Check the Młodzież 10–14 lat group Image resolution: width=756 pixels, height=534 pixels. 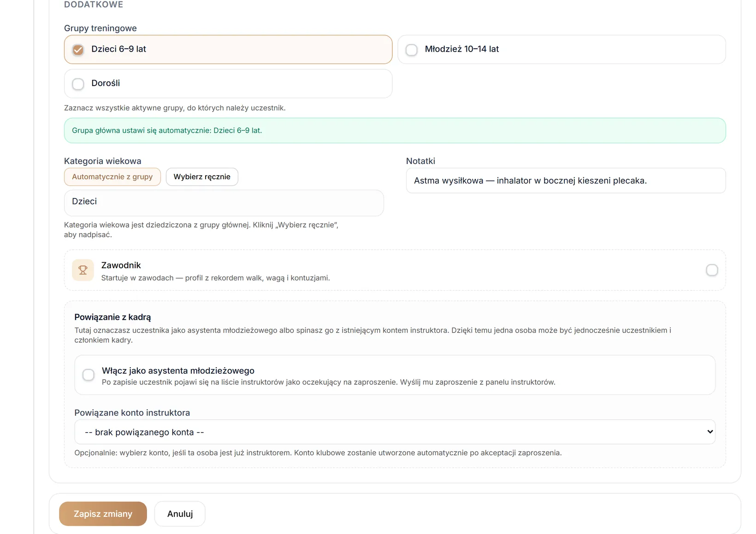coord(412,50)
